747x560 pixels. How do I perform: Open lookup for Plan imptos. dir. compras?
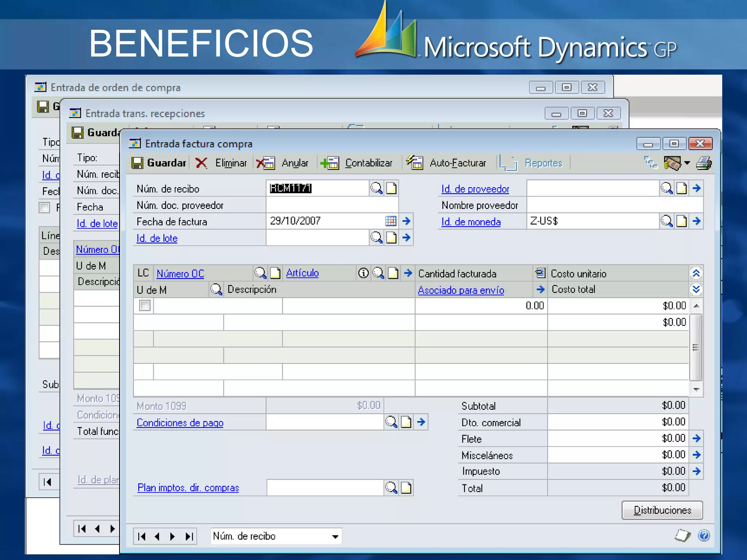pos(391,487)
